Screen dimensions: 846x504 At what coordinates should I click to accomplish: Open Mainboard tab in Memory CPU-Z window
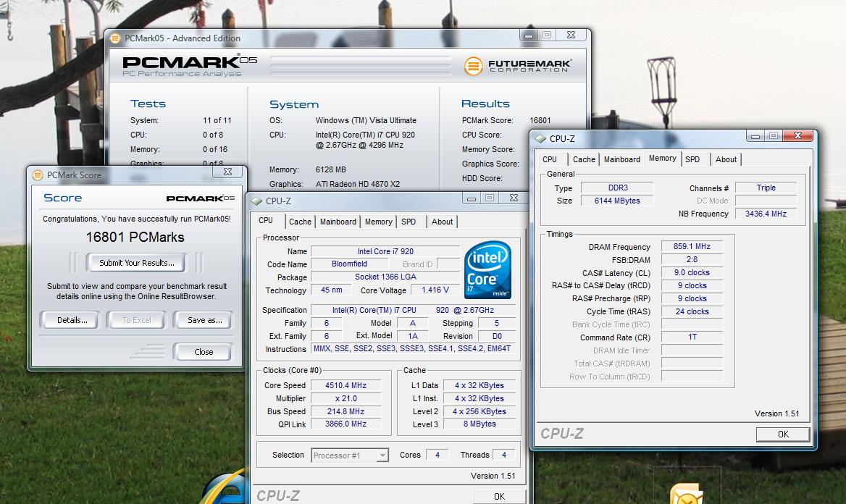click(x=622, y=160)
